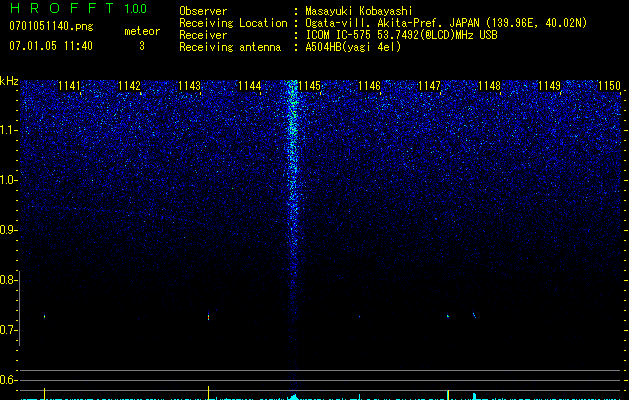The width and height of the screenshot is (629, 400).
Task: Select the A504HB(yagi 4el) antenna text
Action: coord(353,47)
